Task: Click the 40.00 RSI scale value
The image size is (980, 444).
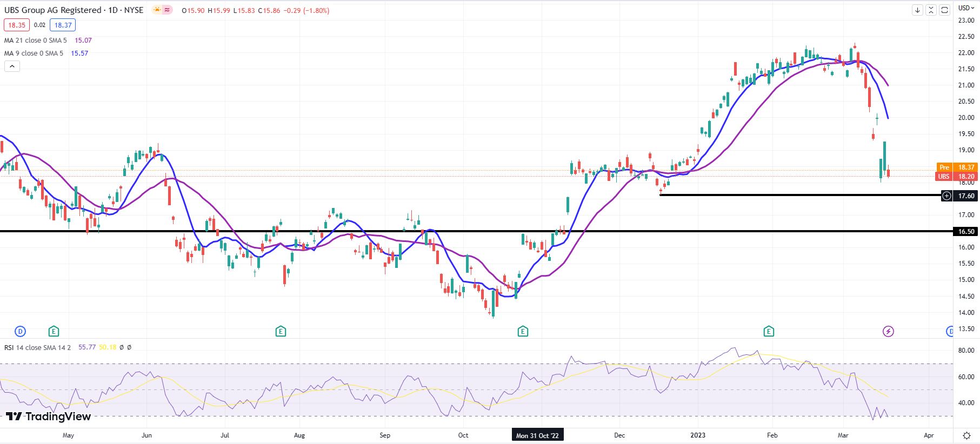Action: click(x=966, y=403)
